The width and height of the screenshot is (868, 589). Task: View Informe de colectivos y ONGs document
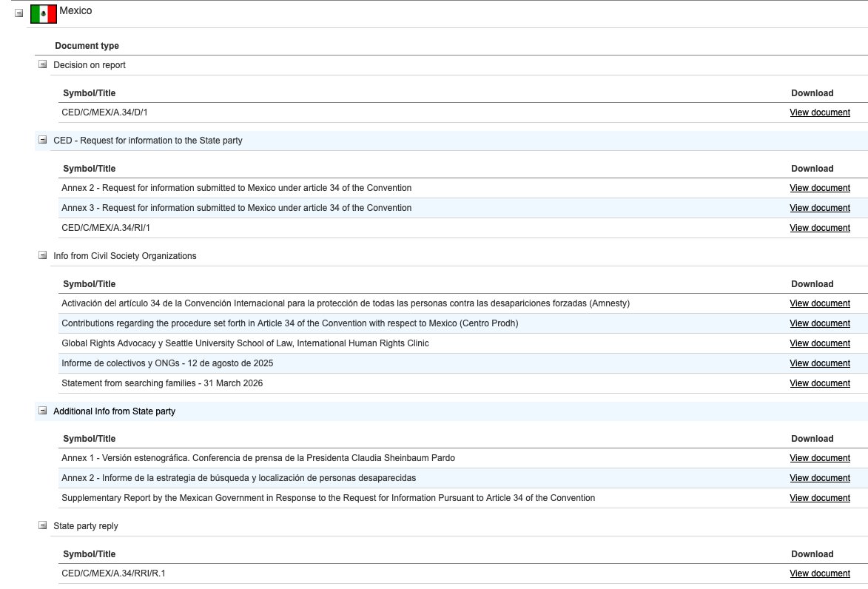820,363
